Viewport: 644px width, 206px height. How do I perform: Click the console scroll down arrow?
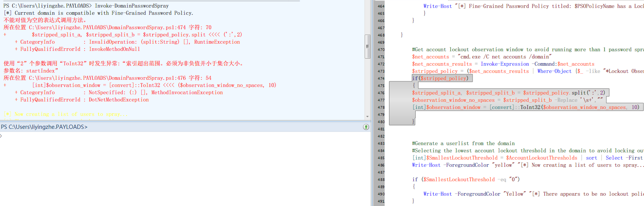pyautogui.click(x=367, y=117)
